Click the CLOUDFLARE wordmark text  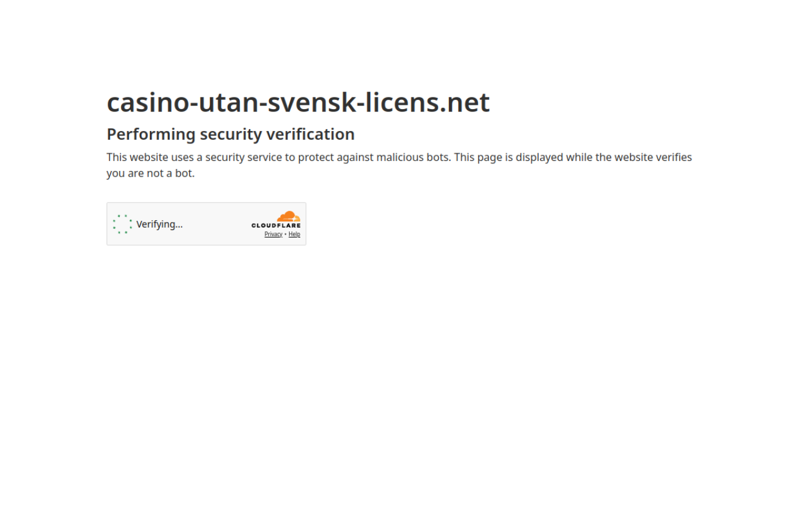click(x=276, y=226)
